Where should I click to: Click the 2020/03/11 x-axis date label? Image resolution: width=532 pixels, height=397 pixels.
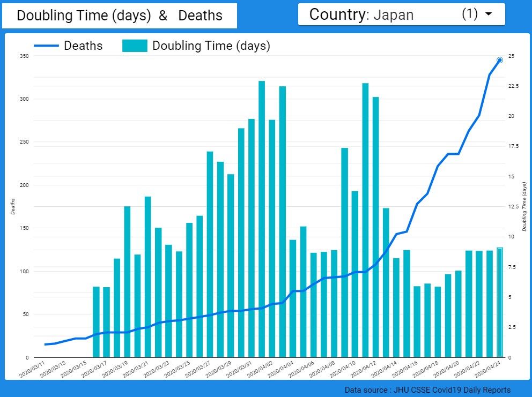coord(32,370)
